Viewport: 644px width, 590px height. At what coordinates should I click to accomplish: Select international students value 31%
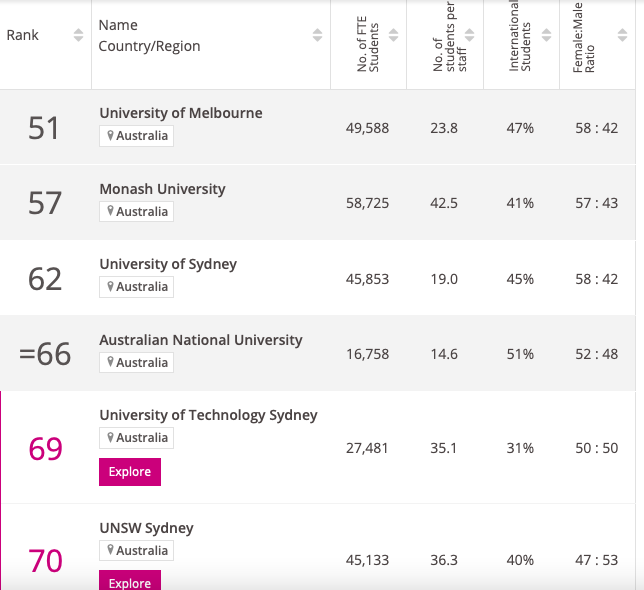520,448
